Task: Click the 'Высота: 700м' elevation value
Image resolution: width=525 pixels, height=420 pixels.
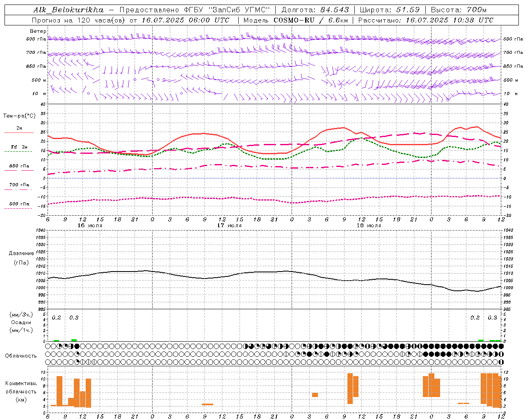Action: (x=459, y=10)
